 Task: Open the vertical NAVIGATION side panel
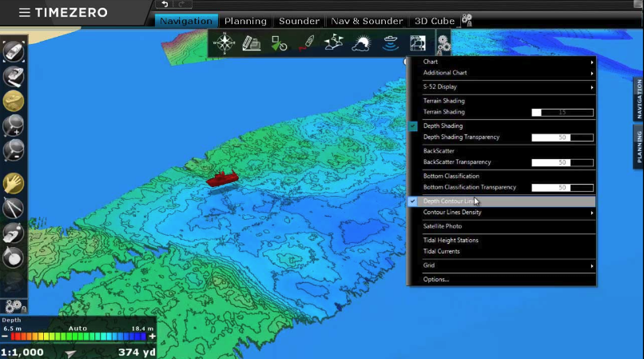[638, 99]
